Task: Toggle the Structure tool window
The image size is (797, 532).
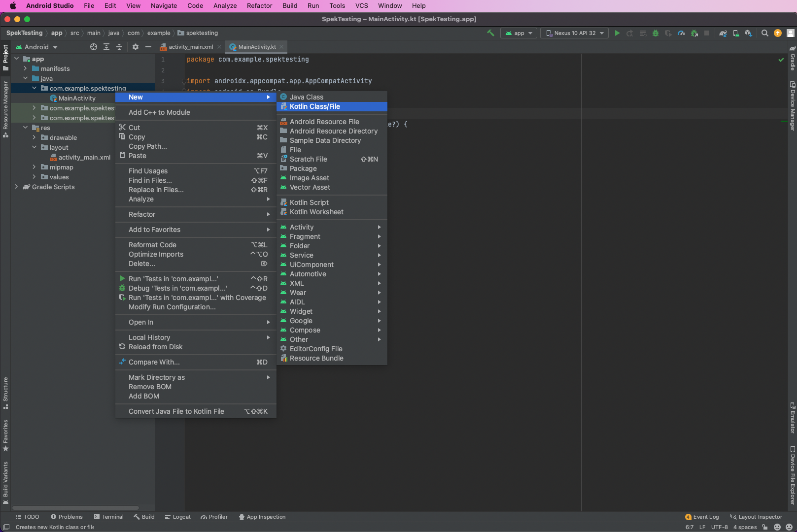Action: point(5,393)
